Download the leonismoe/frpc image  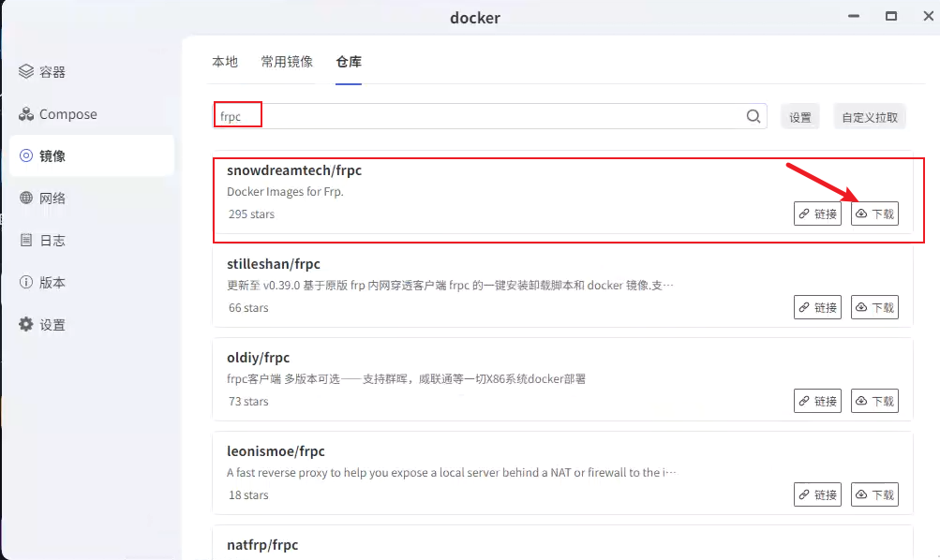point(874,494)
